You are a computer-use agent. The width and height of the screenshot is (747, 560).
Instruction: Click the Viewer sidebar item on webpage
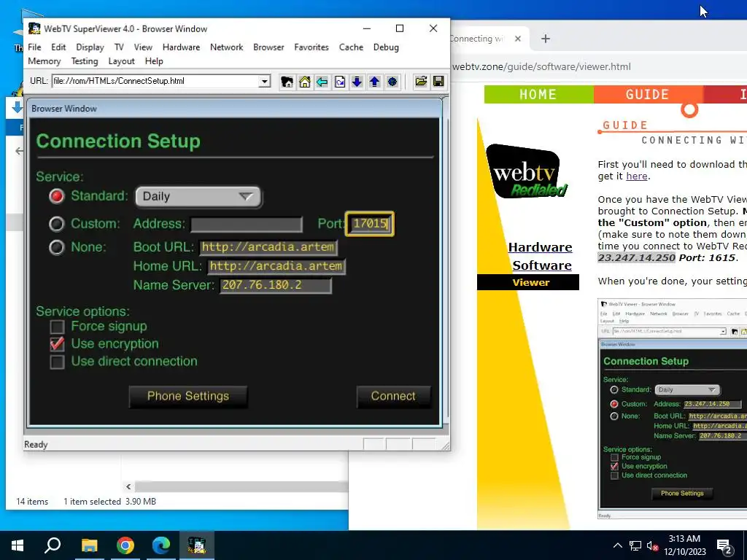528,282
